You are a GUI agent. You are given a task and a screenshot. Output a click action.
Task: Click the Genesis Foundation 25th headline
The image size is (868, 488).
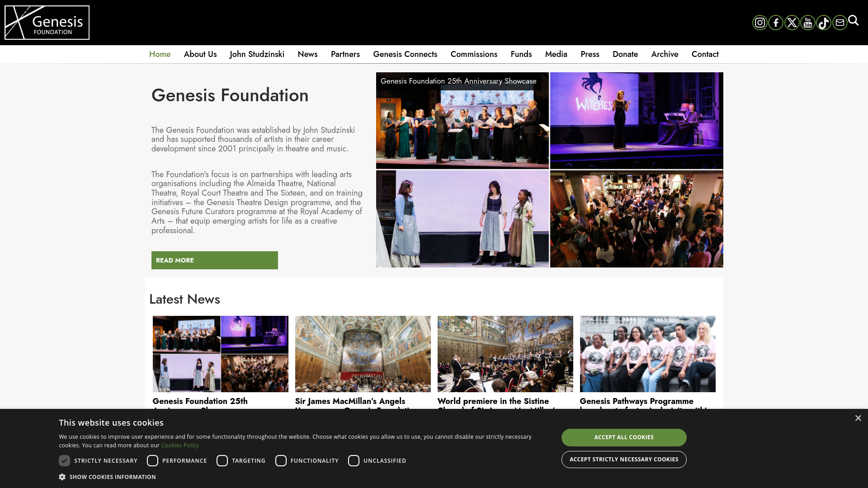(x=200, y=402)
